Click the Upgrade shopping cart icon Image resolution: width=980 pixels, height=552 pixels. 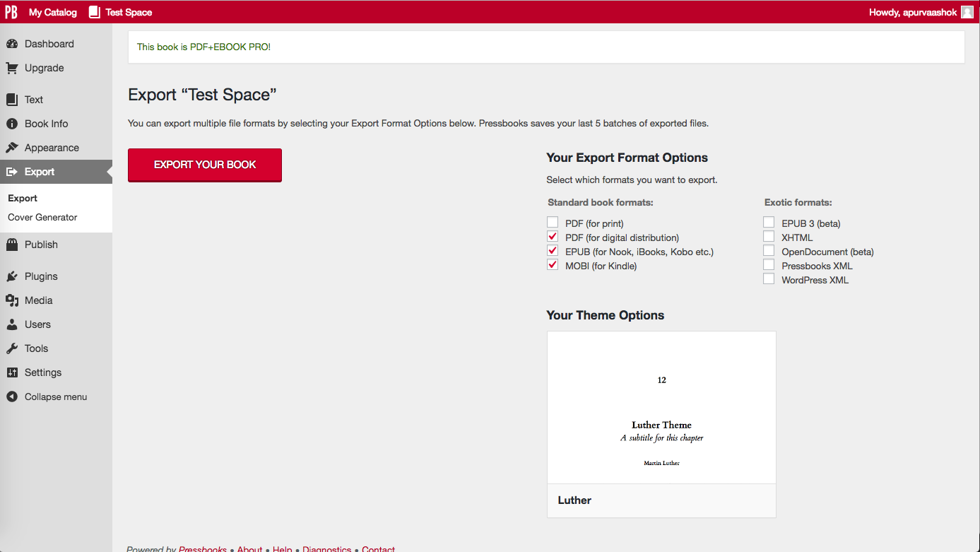pyautogui.click(x=12, y=68)
